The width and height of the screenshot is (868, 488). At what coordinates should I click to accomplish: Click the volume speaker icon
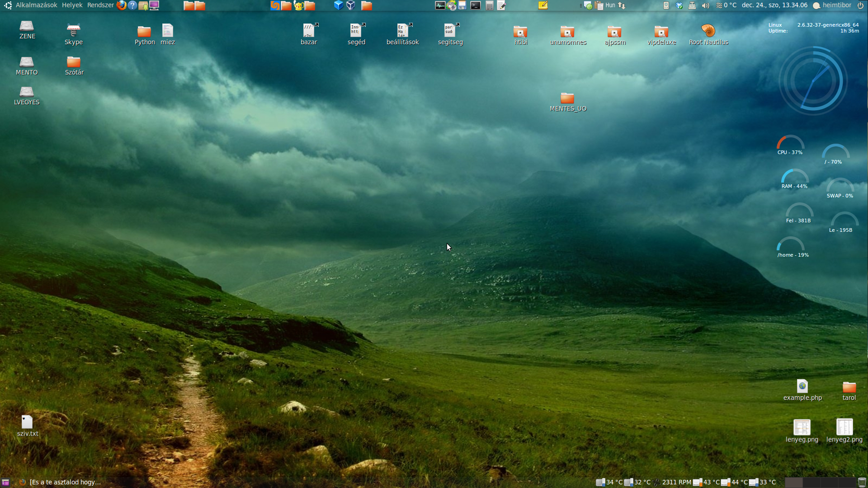pos(705,5)
